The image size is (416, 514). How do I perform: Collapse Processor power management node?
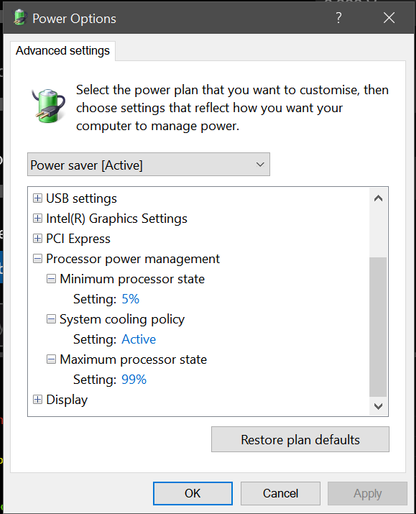coord(37,259)
